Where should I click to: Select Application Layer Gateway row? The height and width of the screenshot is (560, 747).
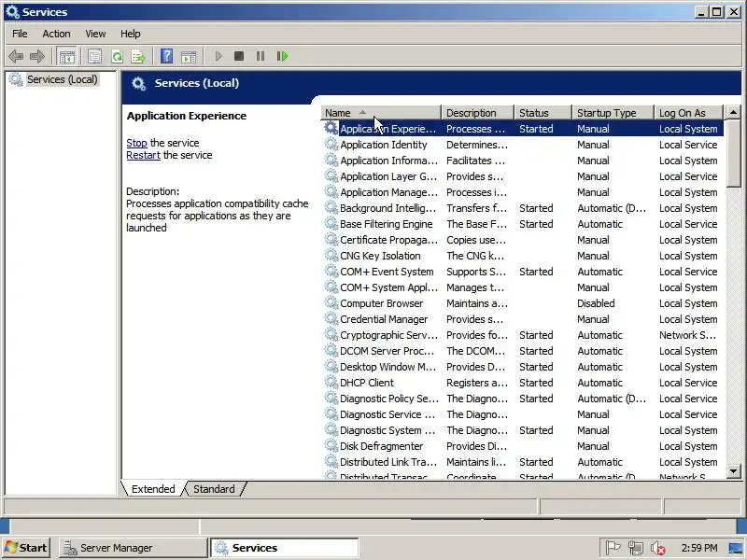(x=523, y=176)
